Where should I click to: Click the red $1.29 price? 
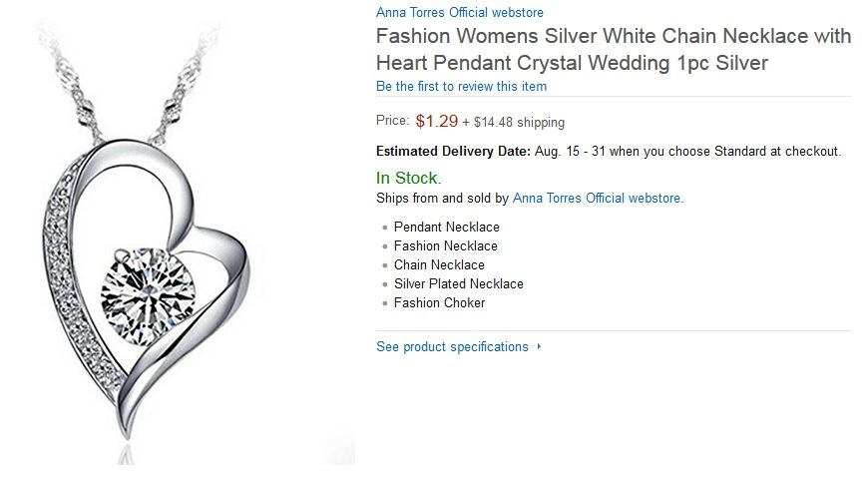(436, 122)
